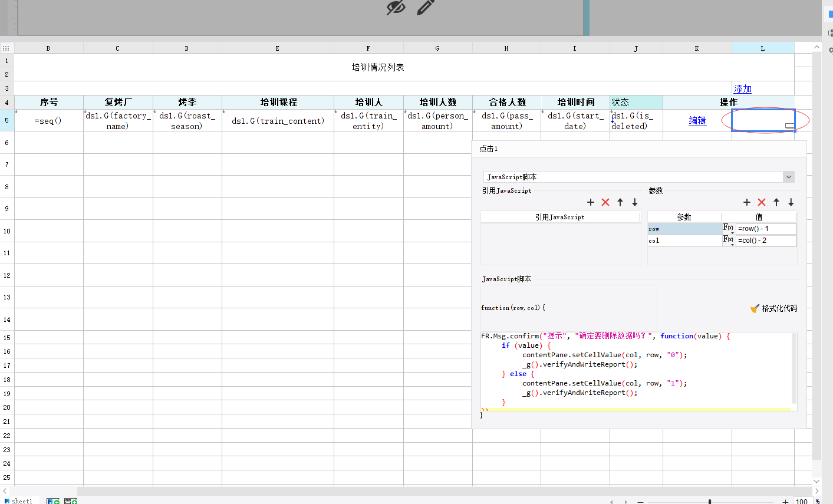833x504 pixels.
Task: Click the 参数 column header in the parameter table
Action: [x=684, y=217]
